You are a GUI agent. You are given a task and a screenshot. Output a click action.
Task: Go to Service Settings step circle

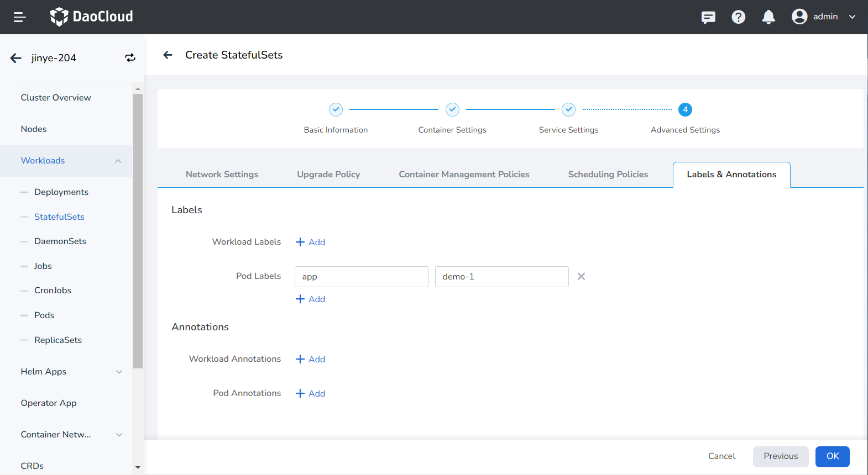click(568, 109)
